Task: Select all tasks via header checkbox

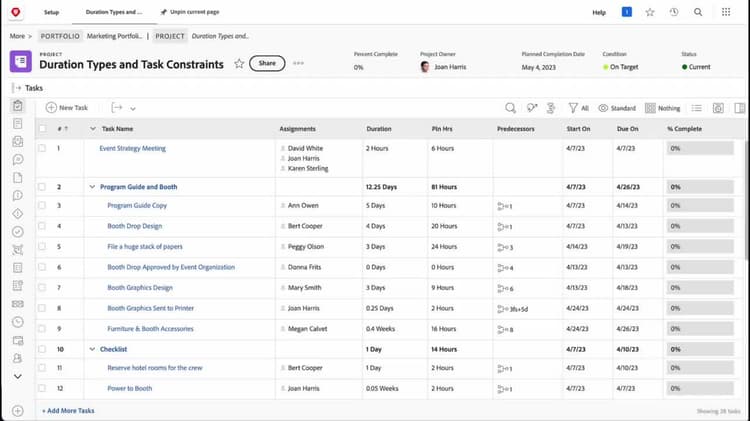Action: pyautogui.click(x=43, y=129)
